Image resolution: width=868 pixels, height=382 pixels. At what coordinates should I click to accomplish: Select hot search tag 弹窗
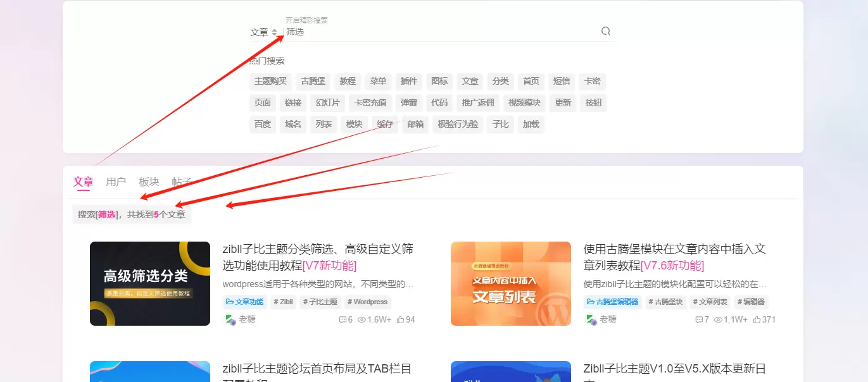click(x=409, y=103)
